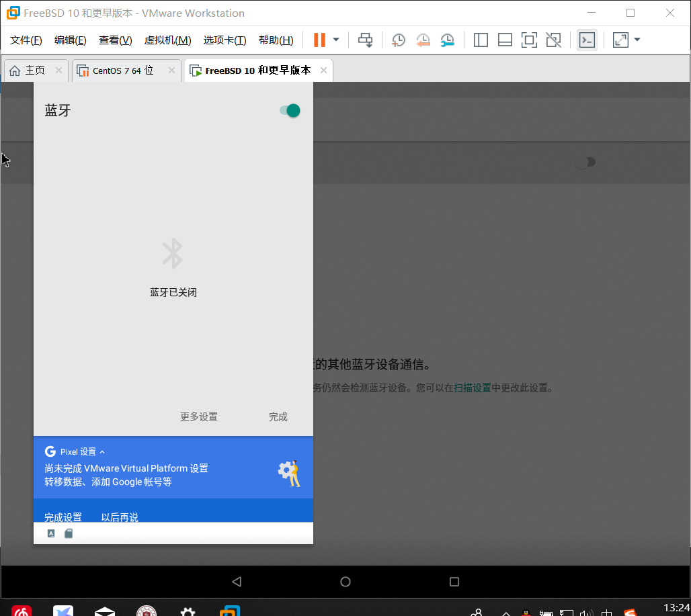
Task: Open the 帮助(H) menu
Action: click(276, 40)
